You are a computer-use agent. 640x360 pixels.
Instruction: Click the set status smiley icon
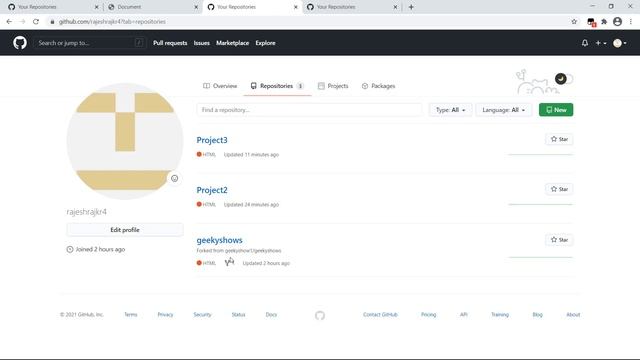pyautogui.click(x=174, y=178)
